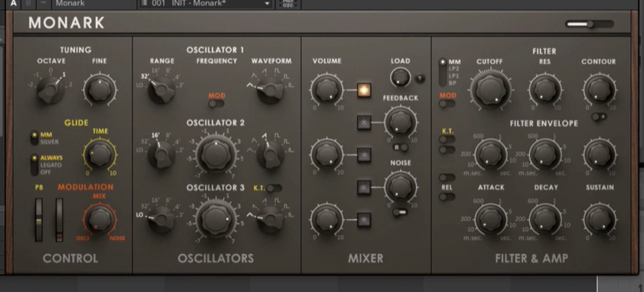Click the mixer Load knob
The image size is (644, 292).
[x=400, y=78]
